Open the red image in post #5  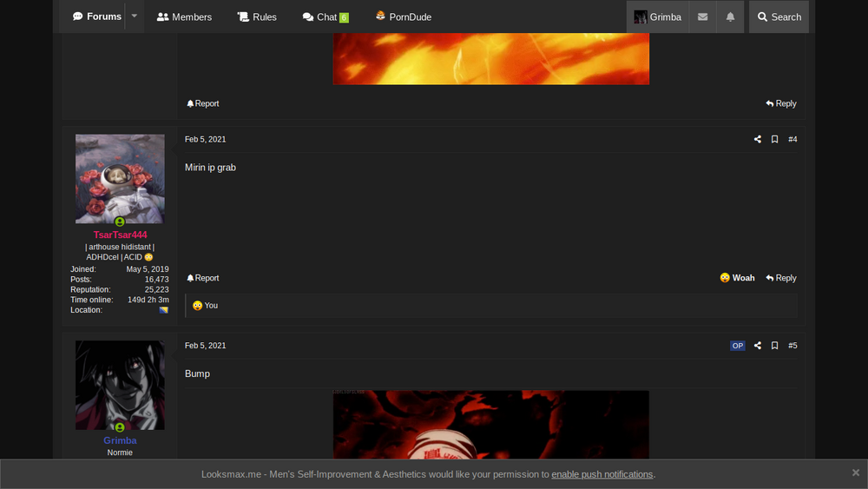[x=491, y=424]
